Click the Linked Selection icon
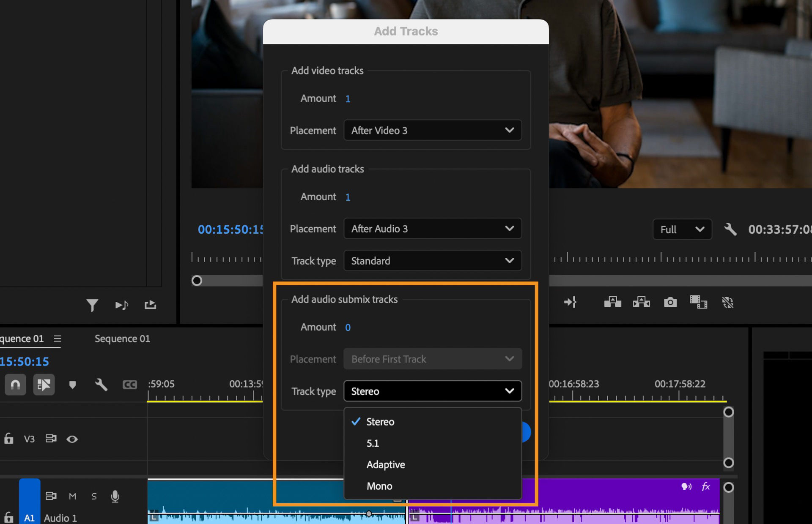Image resolution: width=812 pixels, height=524 pixels. (44, 385)
